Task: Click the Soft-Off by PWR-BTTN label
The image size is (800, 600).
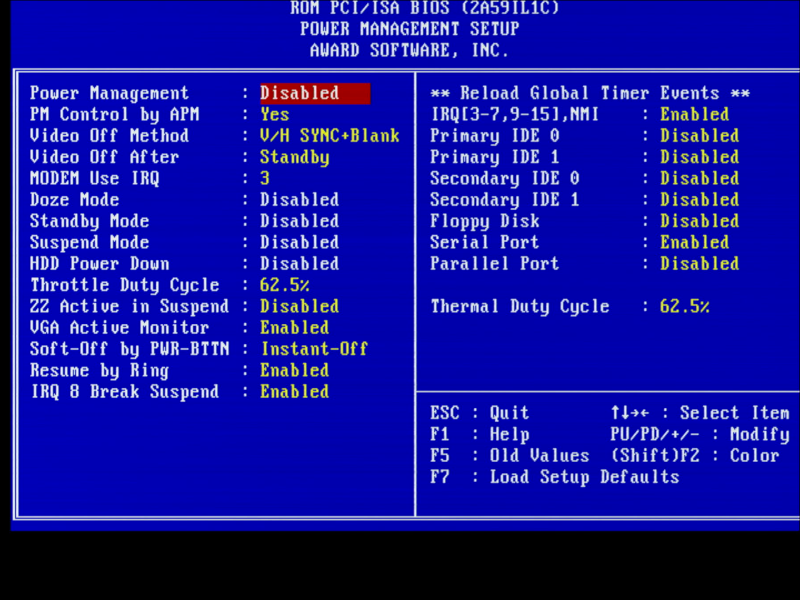Action: tap(130, 349)
